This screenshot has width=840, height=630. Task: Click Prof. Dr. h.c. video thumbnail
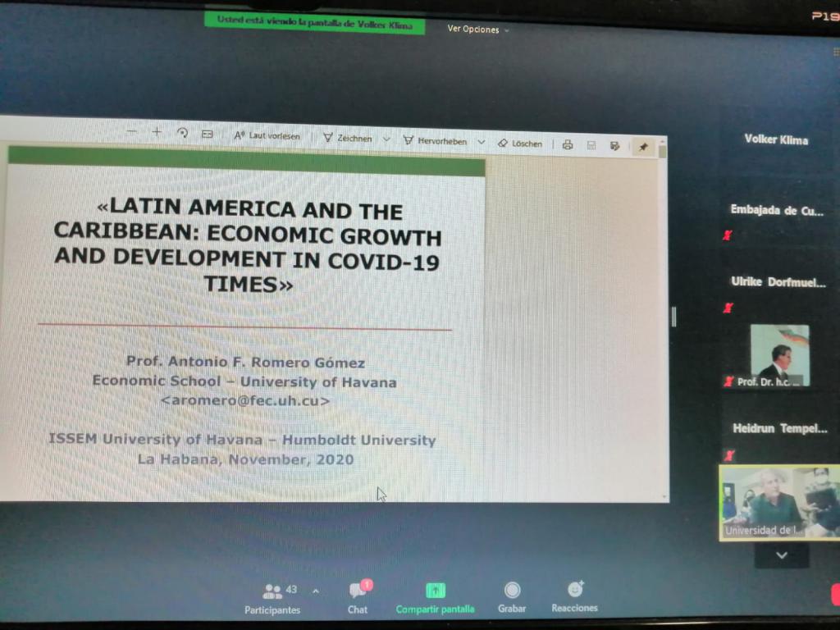(780, 355)
